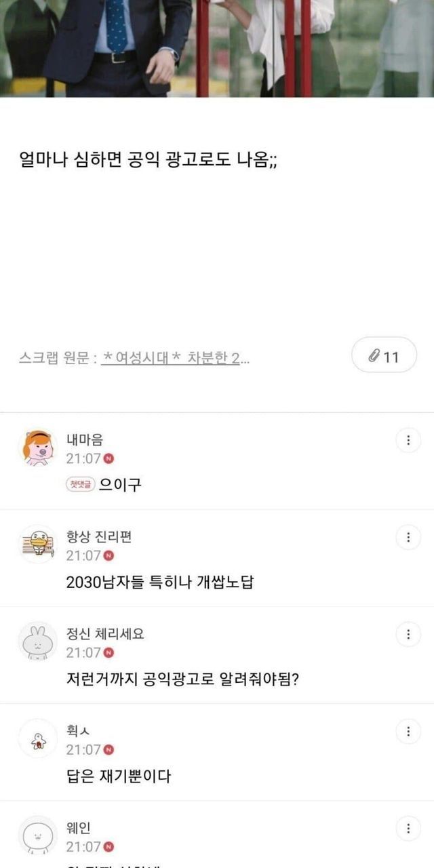Viewport: 434px width, 868px height.
Task: Tap the 첫댓글 badge
Action: [81, 485]
